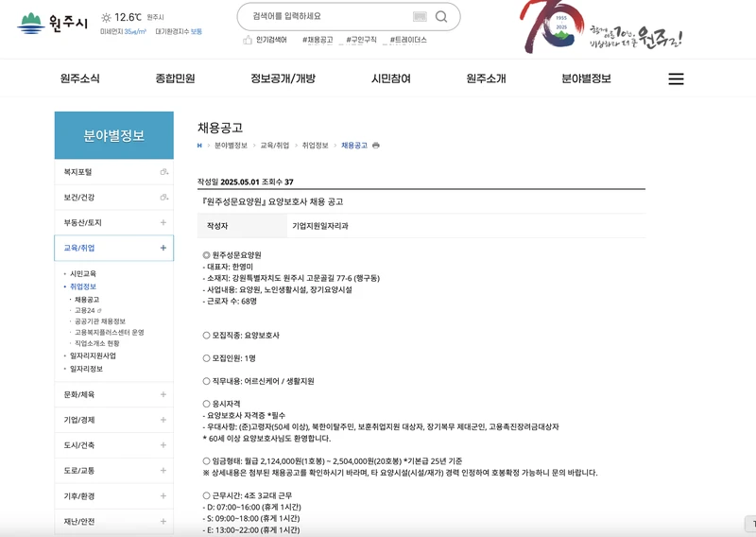Expand the 도로/교통 plus icon
The width and height of the screenshot is (756, 537).
click(x=163, y=471)
